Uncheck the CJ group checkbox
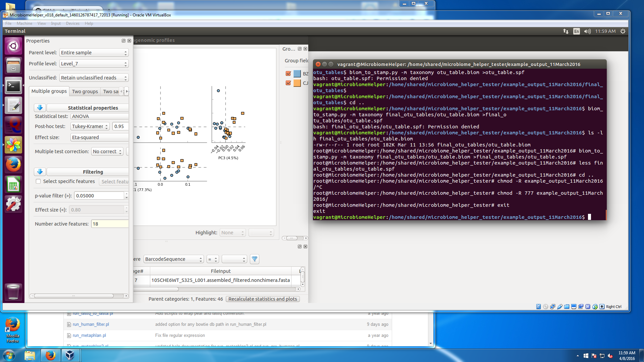Image resolution: width=644 pixels, height=362 pixels. 288,83
